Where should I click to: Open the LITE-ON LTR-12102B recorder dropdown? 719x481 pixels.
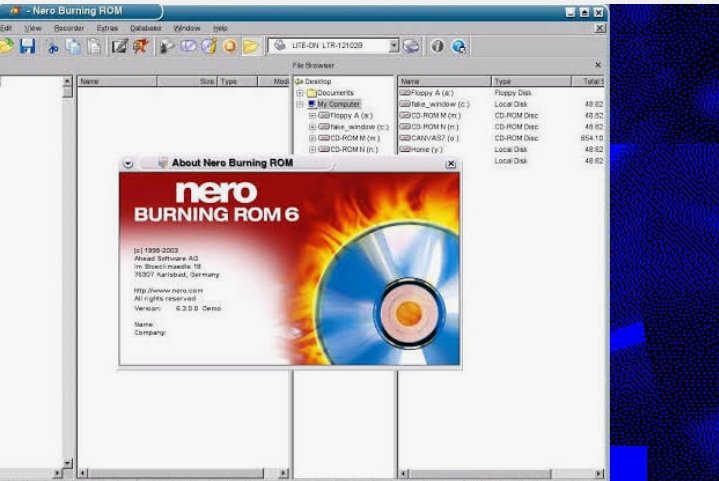coord(393,45)
